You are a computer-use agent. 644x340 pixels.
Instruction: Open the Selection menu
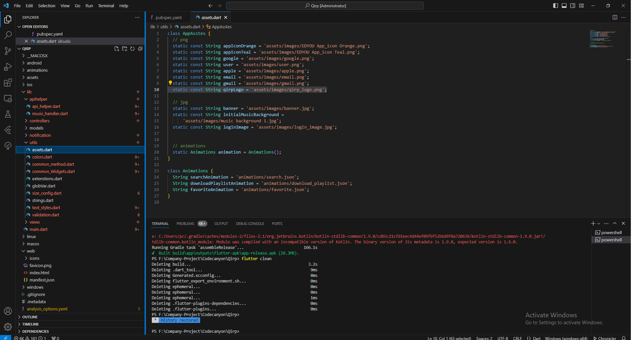click(47, 6)
